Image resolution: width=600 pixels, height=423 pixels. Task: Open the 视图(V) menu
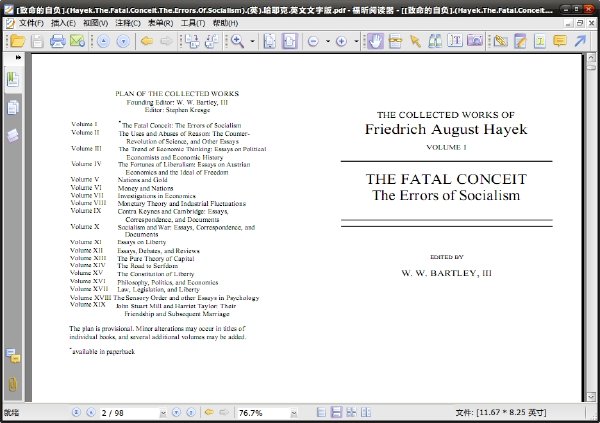coord(95,23)
